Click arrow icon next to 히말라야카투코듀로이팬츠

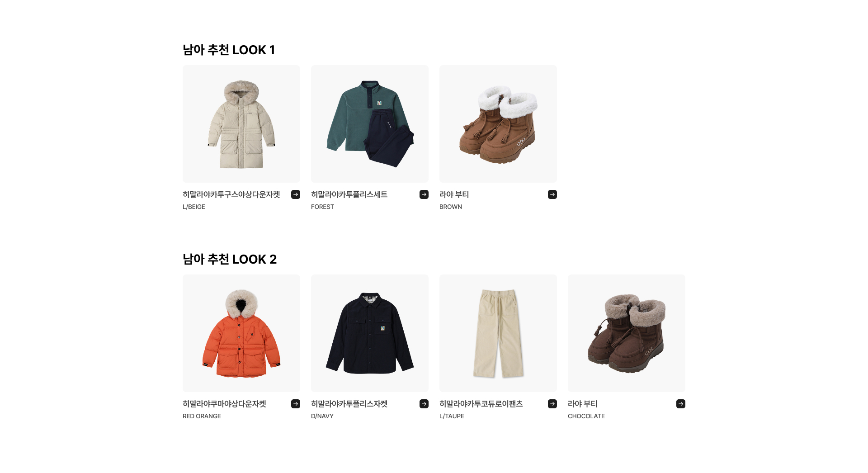[x=552, y=404]
